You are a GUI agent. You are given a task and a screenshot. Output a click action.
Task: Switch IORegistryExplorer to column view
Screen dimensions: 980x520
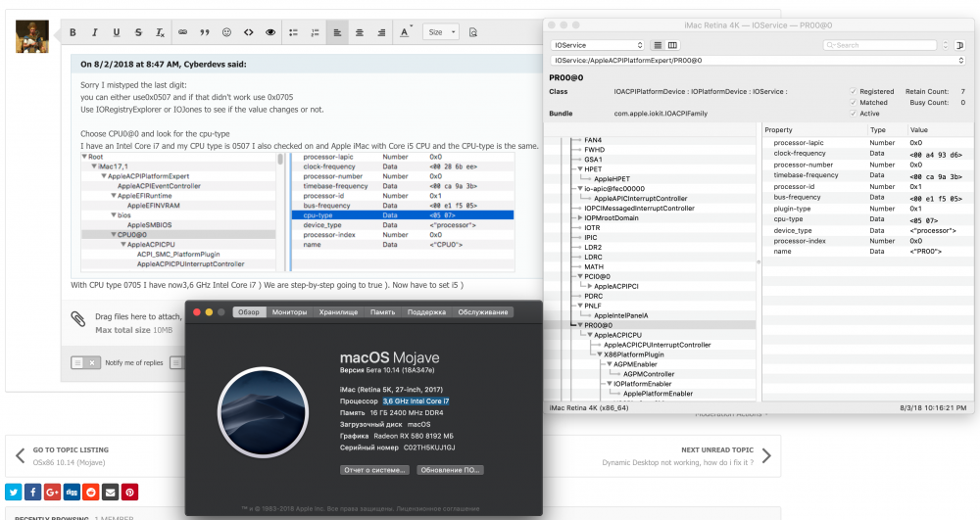[x=672, y=45]
